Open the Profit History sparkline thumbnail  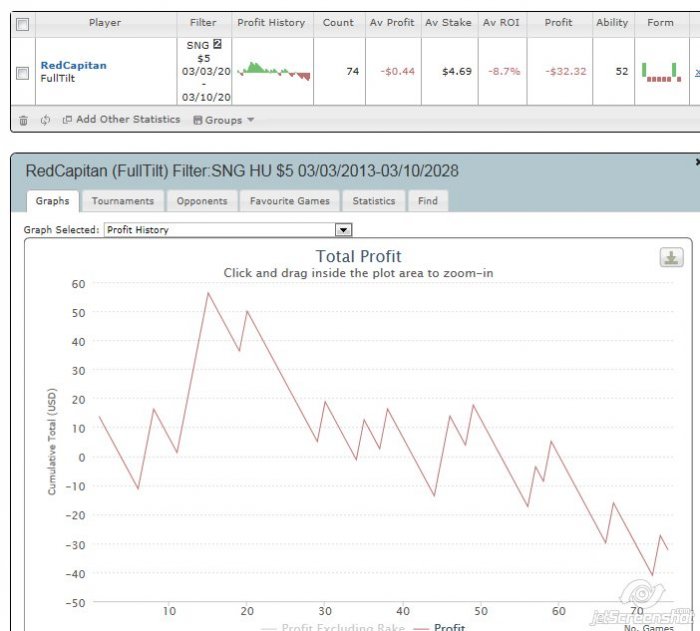[x=274, y=71]
